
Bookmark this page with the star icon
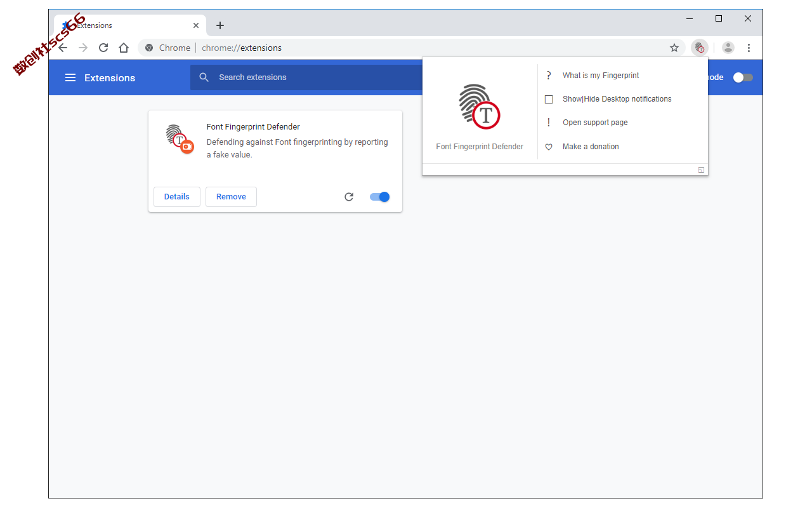tap(674, 48)
